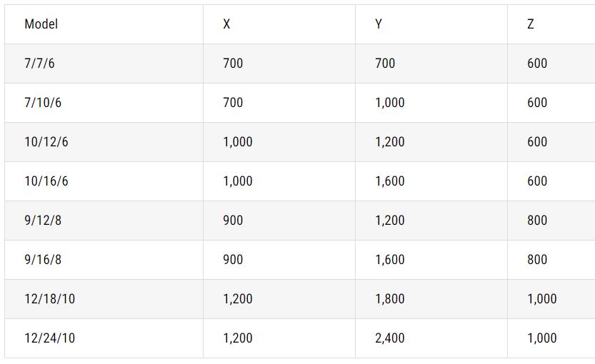Select the 12/24/10 model cell
The width and height of the screenshot is (595, 364).
49,338
